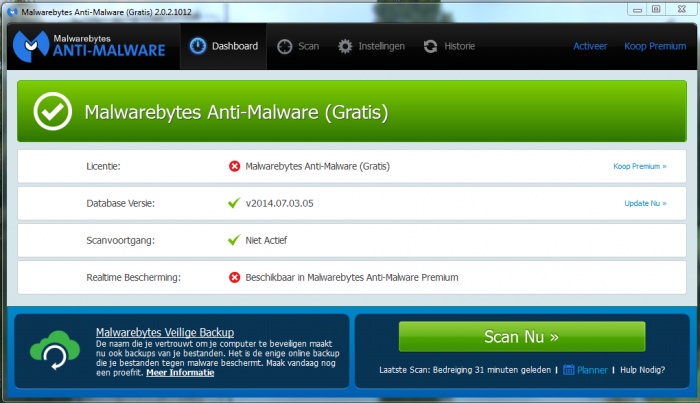Maximize the Malwarebytes window
Screen dimensions: 700x403
click(656, 9)
